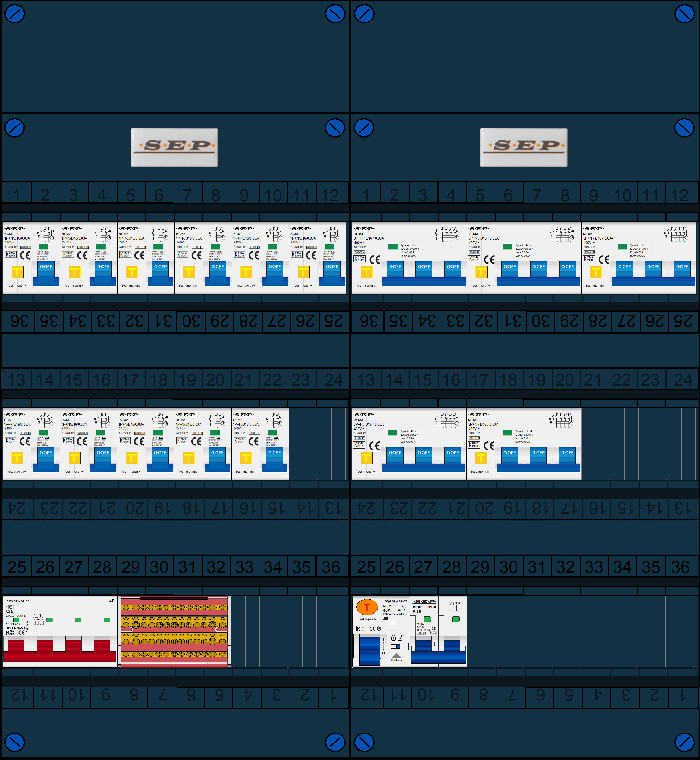Click the top-left screw of the left panel

[14, 14]
